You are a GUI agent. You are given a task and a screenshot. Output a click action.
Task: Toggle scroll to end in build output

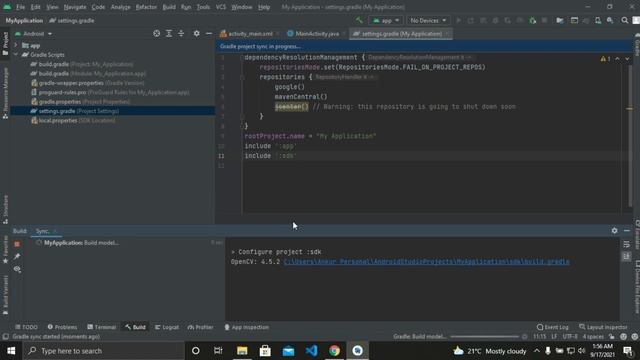[627, 256]
